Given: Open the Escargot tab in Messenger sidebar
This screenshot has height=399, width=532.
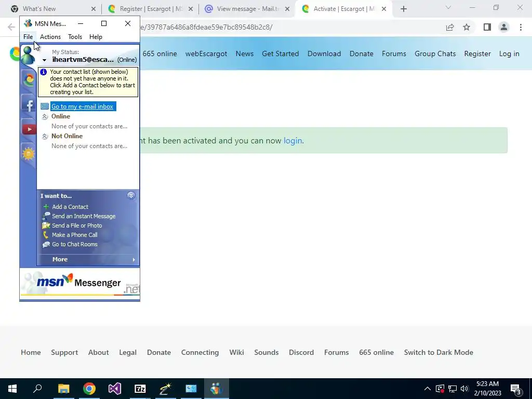Looking at the screenshot, I should point(29,79).
